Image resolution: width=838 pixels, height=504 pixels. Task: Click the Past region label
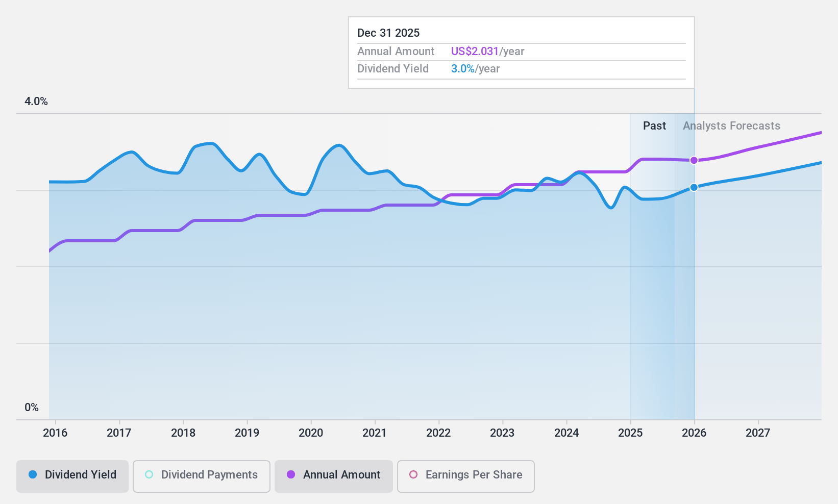654,126
